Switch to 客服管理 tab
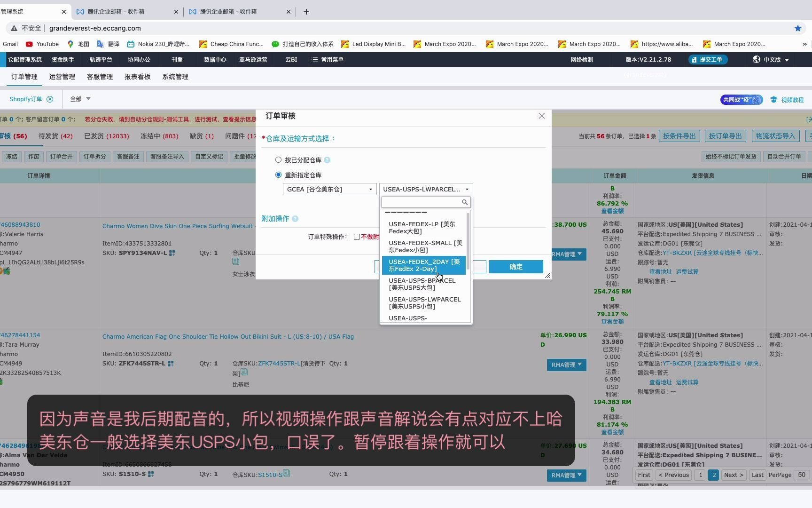 click(100, 77)
